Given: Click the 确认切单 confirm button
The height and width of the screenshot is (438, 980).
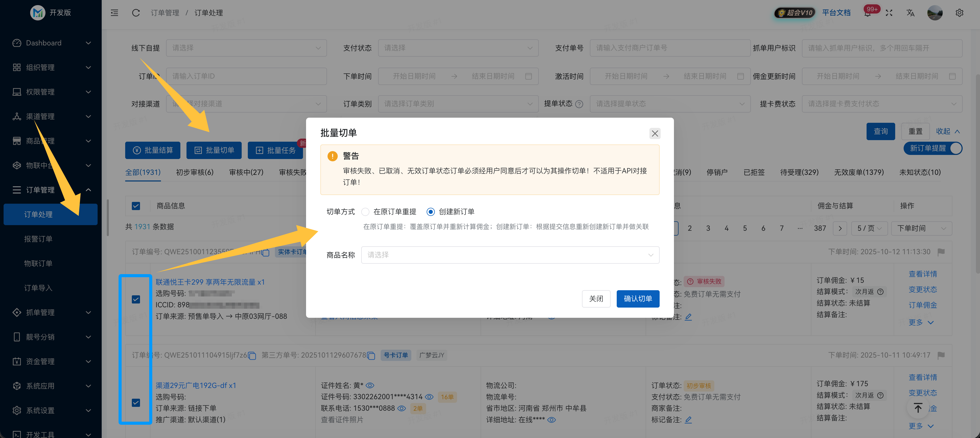Looking at the screenshot, I should tap(638, 299).
